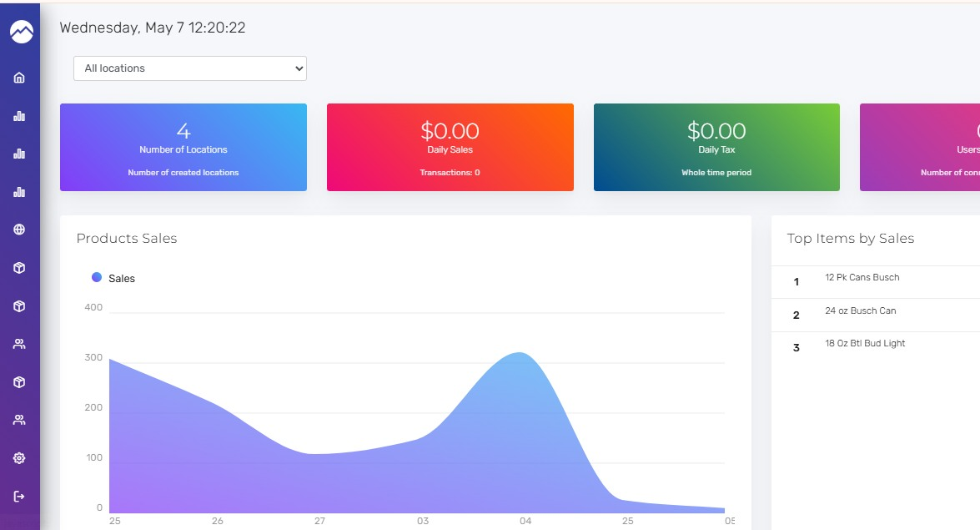
Task: Click 'Number of created locations' text
Action: 183,173
